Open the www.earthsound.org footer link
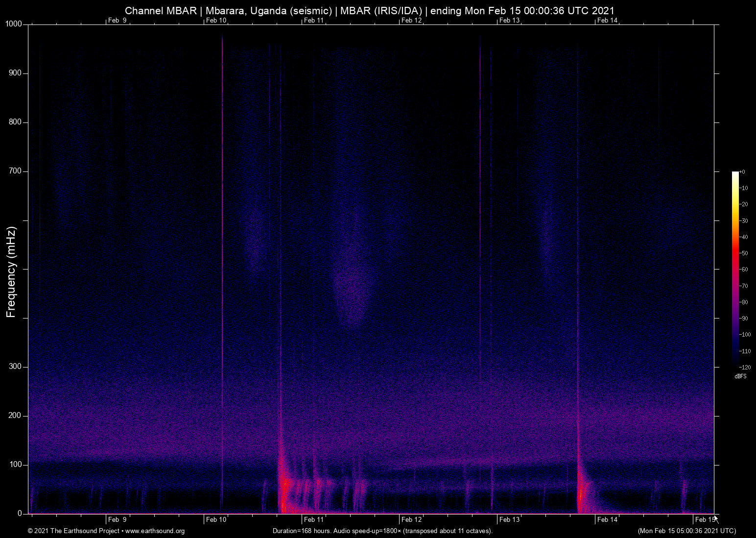The height and width of the screenshot is (538, 756). tap(155, 531)
